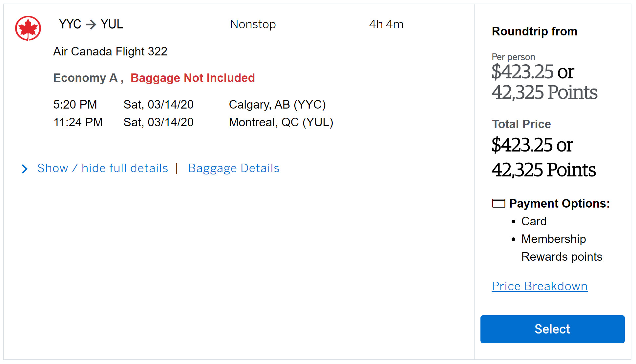Click the 4h 4m flight duration
Viewport: 636px width, 364px height.
click(386, 24)
